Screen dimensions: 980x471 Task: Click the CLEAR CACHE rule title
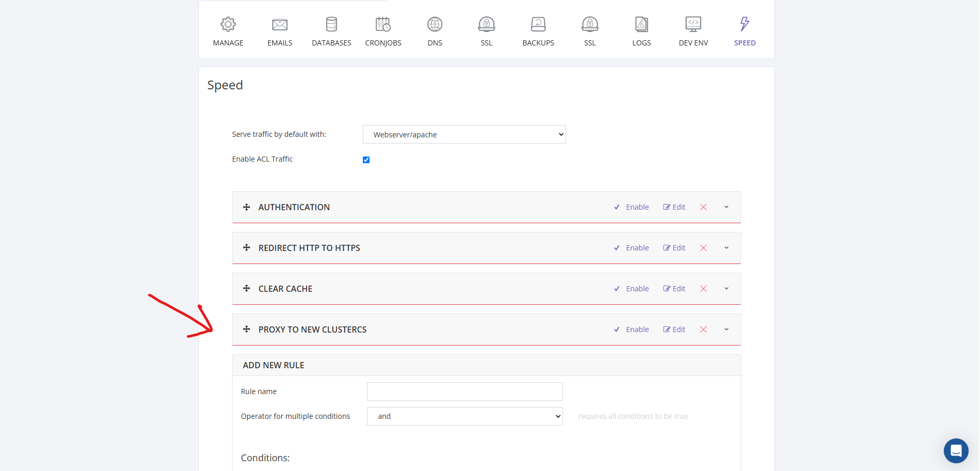tap(285, 289)
